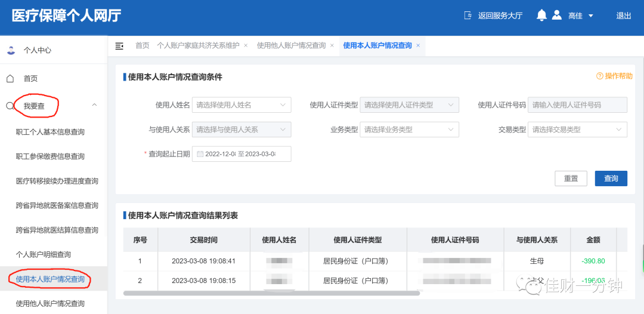This screenshot has width=644, height=314.
Task: Click the 序号 column header
Action: pyautogui.click(x=140, y=240)
